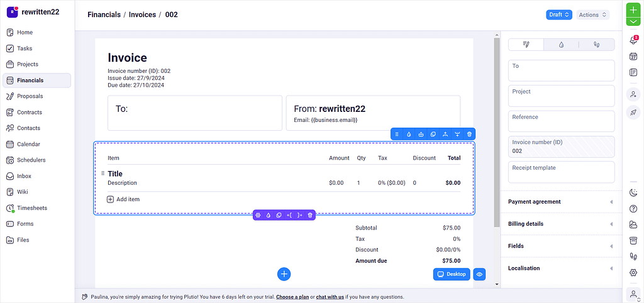Click the To field in the right panel

562,70
